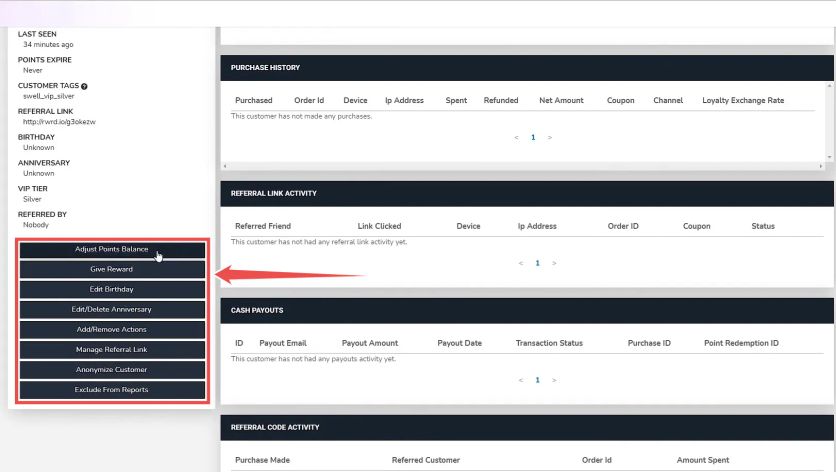The image size is (836, 472).
Task: Click the Transaction Status column header
Action: pyautogui.click(x=549, y=343)
